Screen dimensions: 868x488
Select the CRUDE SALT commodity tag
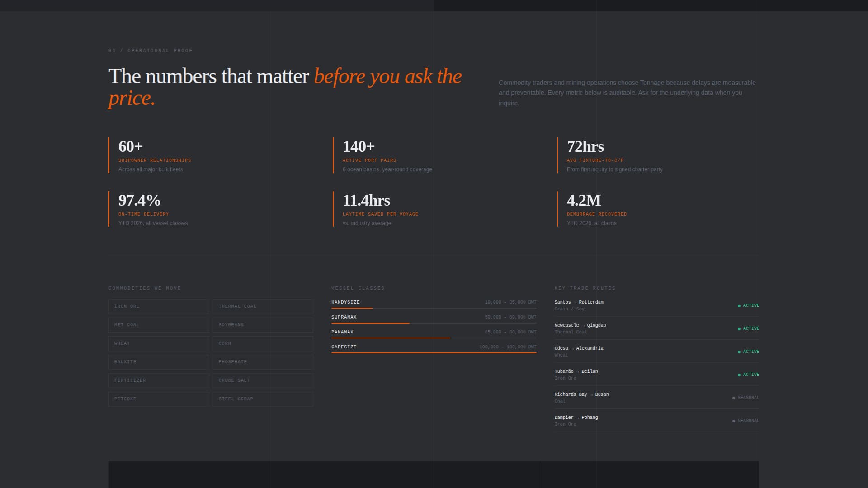[x=263, y=380]
